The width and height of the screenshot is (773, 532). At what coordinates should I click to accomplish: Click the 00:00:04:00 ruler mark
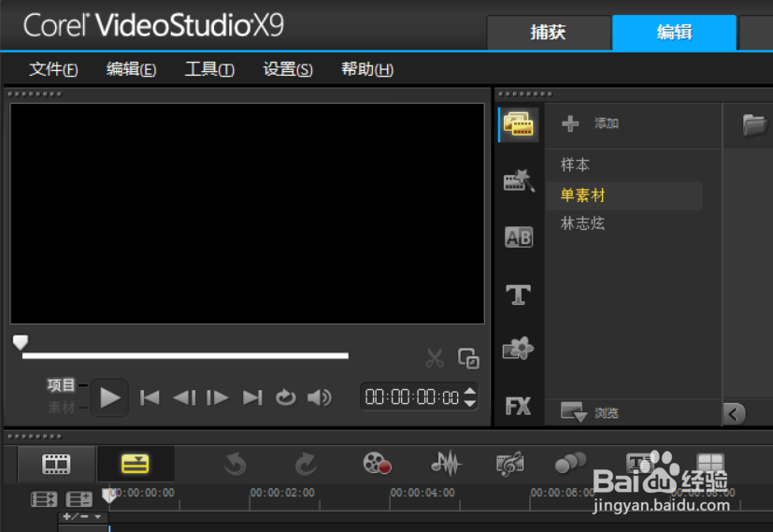(x=422, y=493)
